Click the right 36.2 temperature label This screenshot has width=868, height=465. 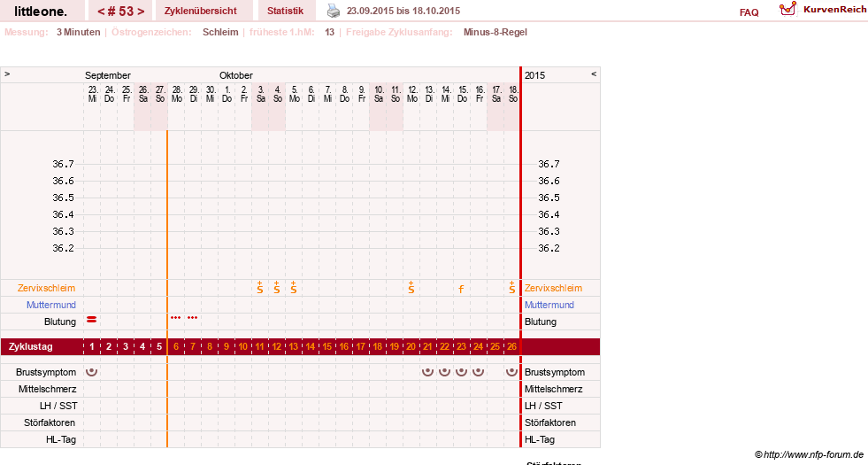(x=549, y=248)
